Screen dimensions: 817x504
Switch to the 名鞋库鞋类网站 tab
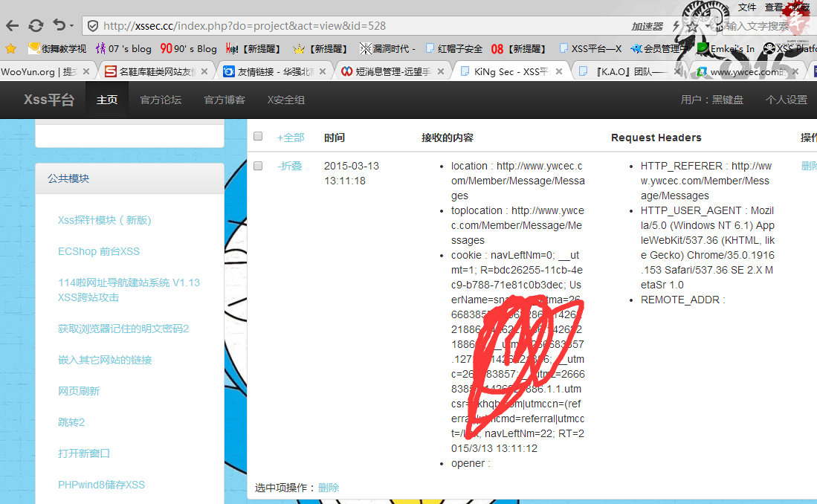151,71
